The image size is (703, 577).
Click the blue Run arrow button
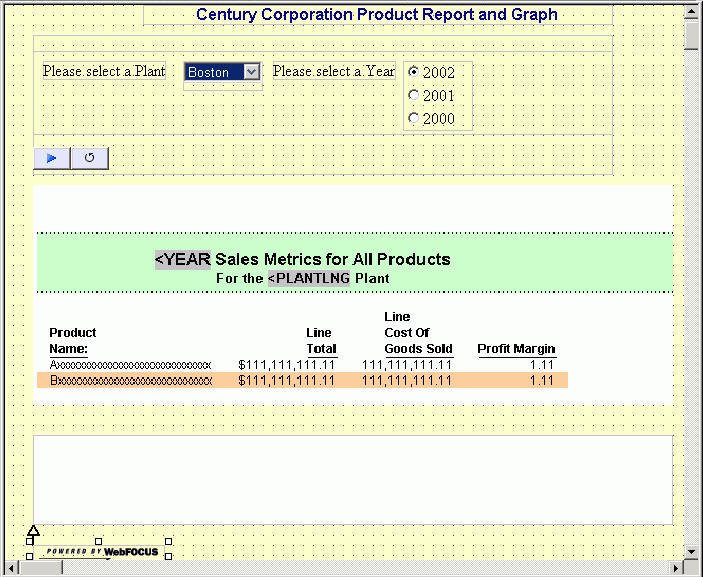pos(52,158)
